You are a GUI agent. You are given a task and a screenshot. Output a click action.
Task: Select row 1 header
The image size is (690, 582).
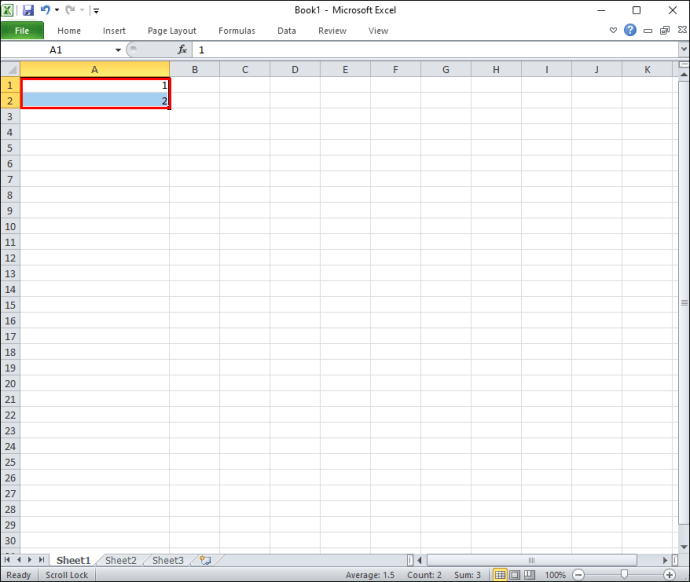click(x=10, y=85)
